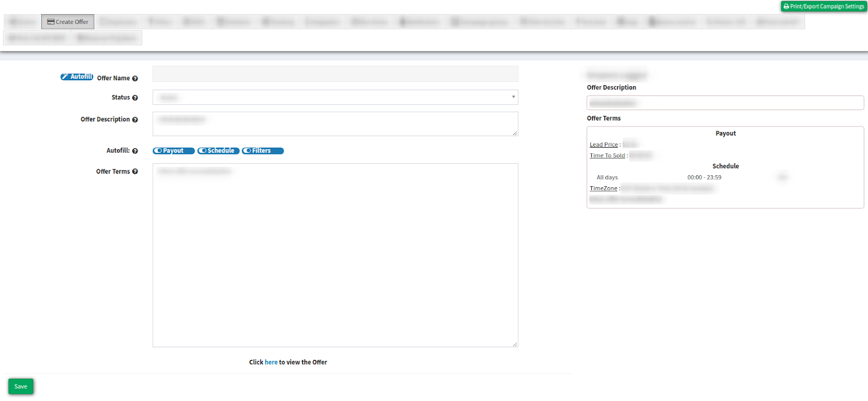Click the TimeZone link under Schedule
This screenshot has width=868, height=401.
coord(603,188)
